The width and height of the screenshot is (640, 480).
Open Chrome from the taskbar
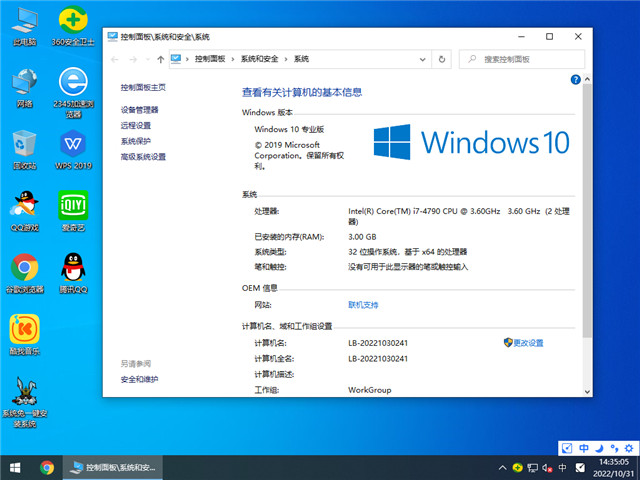(46, 467)
